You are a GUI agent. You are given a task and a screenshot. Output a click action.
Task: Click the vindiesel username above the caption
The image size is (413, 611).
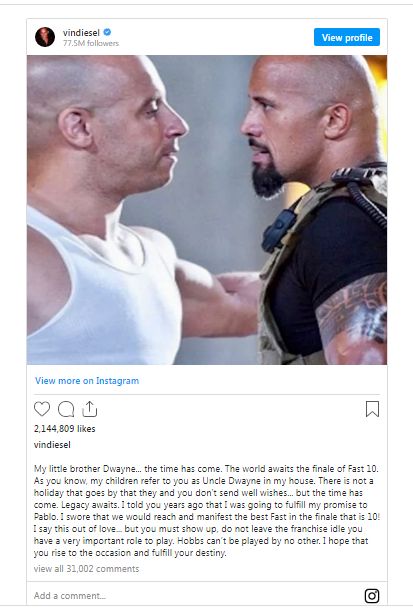tap(52, 445)
